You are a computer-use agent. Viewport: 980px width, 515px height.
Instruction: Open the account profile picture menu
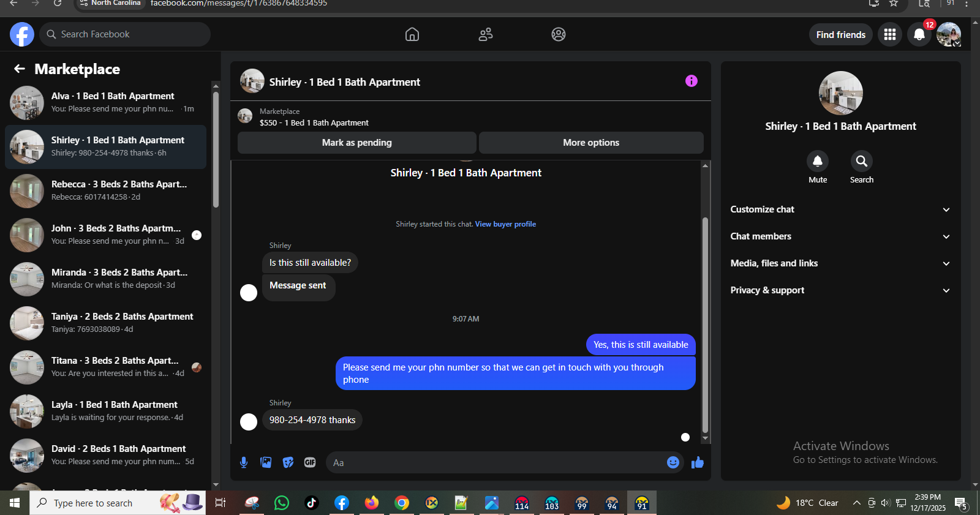(x=949, y=34)
